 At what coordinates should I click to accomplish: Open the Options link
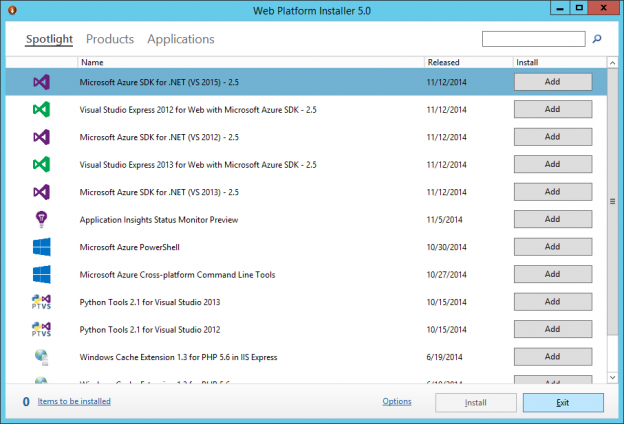tap(397, 402)
